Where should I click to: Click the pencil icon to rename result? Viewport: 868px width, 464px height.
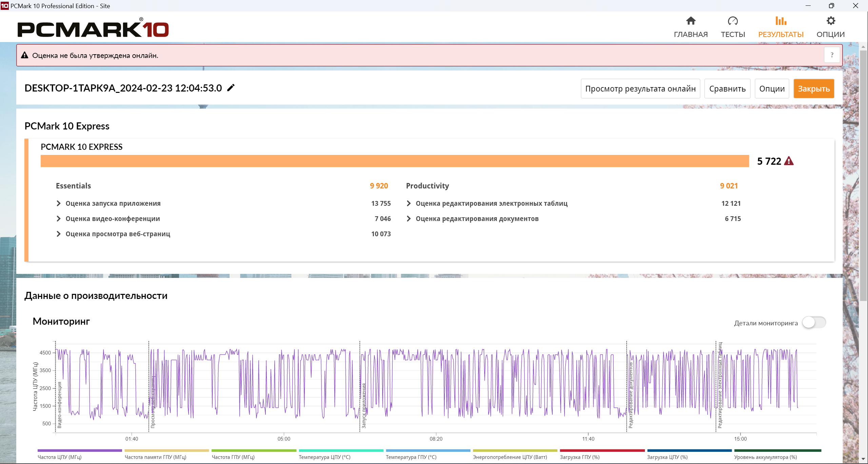point(231,88)
